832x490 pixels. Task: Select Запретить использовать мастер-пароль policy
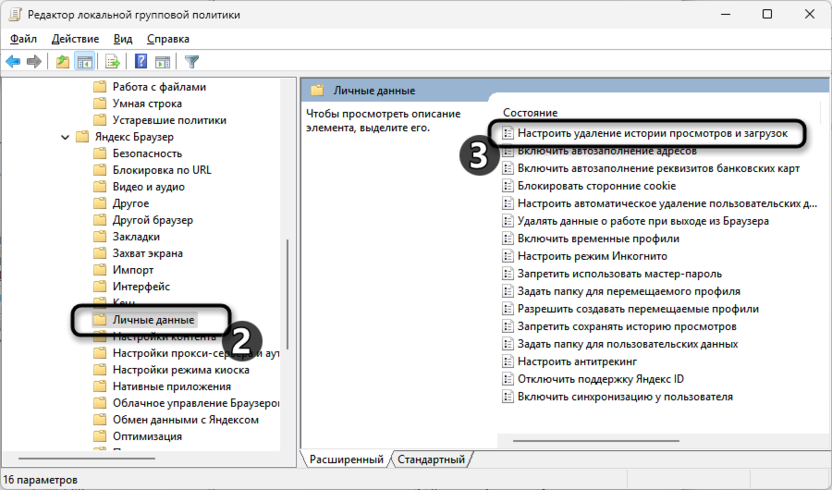(x=620, y=274)
